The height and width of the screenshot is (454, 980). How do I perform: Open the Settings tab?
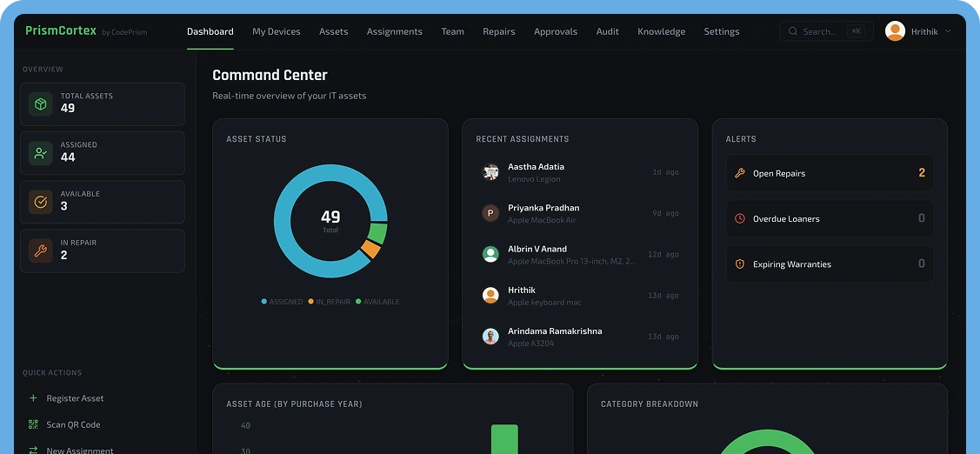(722, 31)
